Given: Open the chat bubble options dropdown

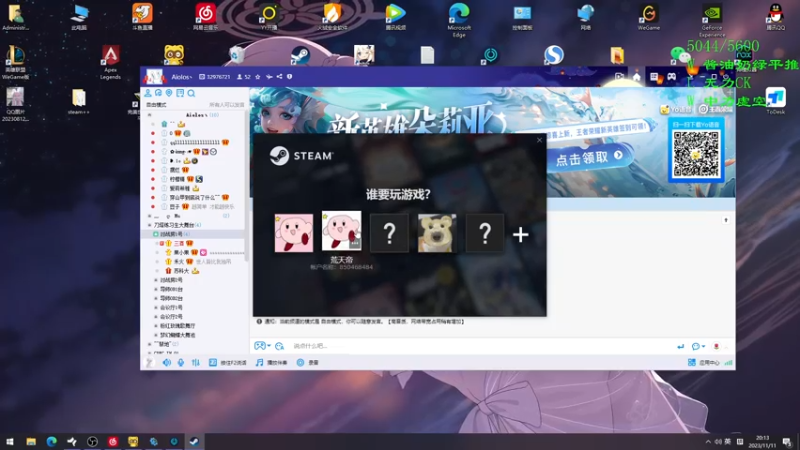Looking at the screenshot, I should pyautogui.click(x=698, y=346).
